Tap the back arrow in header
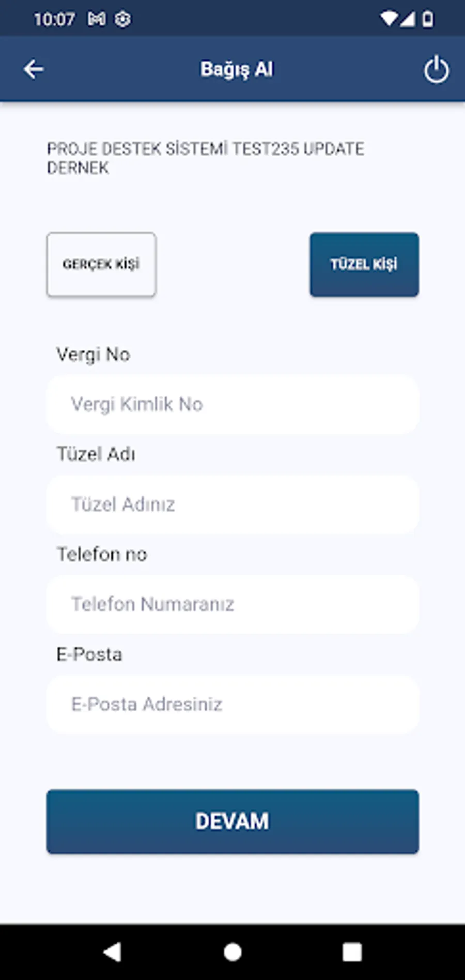Viewport: 465px width, 980px height. (x=34, y=69)
